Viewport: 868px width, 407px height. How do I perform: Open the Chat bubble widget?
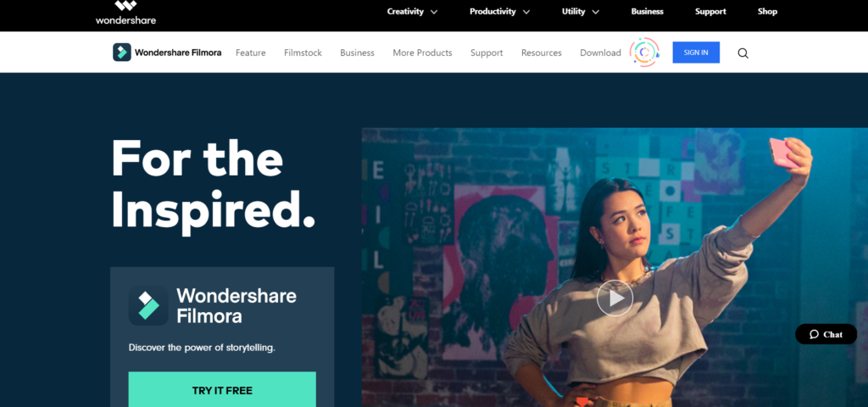[826, 334]
